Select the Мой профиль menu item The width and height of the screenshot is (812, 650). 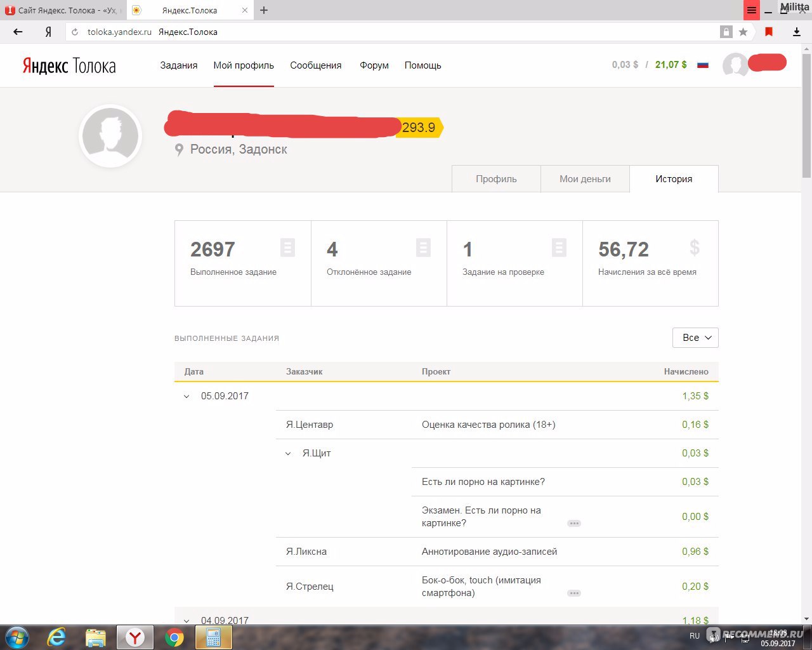pyautogui.click(x=244, y=65)
